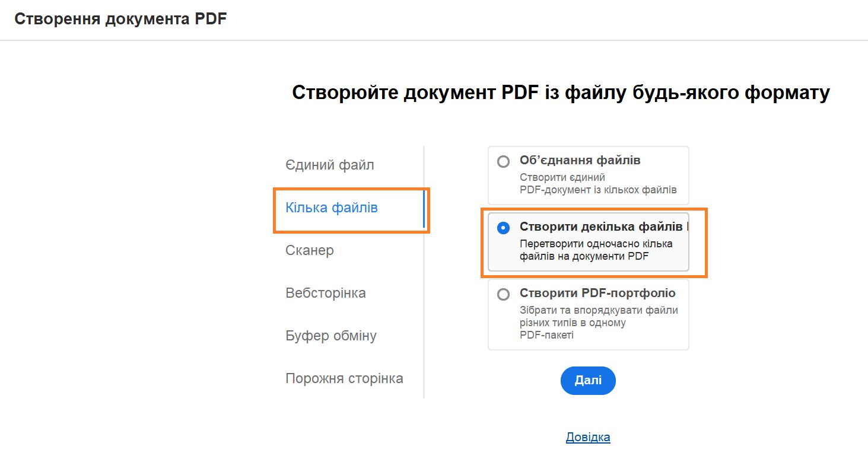The image size is (868, 475).
Task: Switch to the «Єдиний файл» option
Action: tap(329, 165)
